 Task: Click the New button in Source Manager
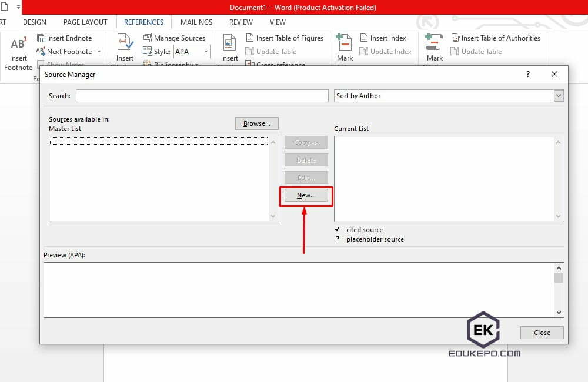coord(306,195)
